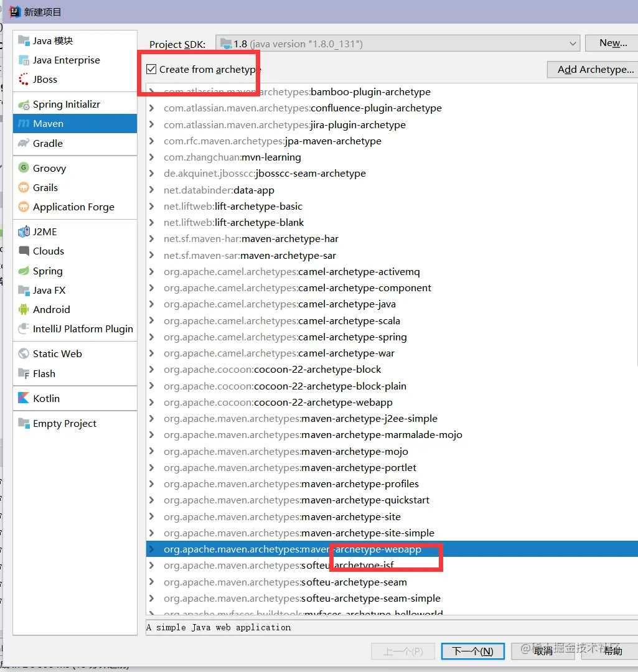638x672 pixels.
Task: Expand the jira-plugin-archetype node
Action: (x=151, y=124)
